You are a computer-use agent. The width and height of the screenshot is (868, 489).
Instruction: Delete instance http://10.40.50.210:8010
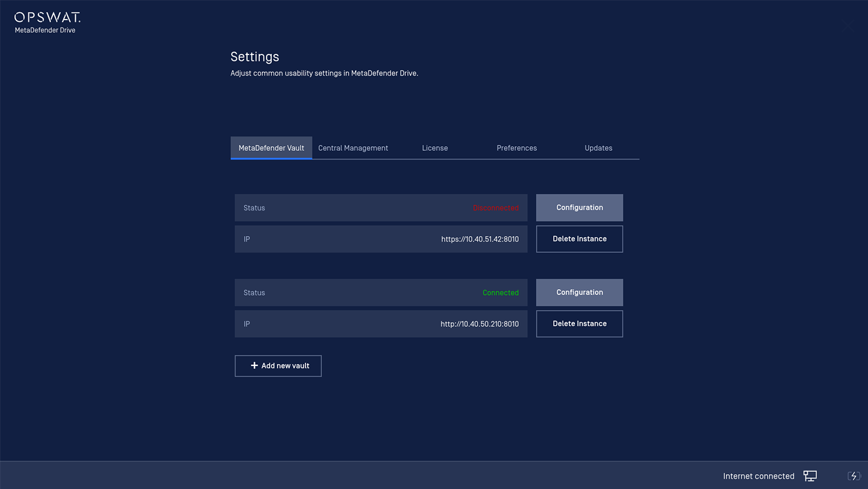pyautogui.click(x=579, y=323)
